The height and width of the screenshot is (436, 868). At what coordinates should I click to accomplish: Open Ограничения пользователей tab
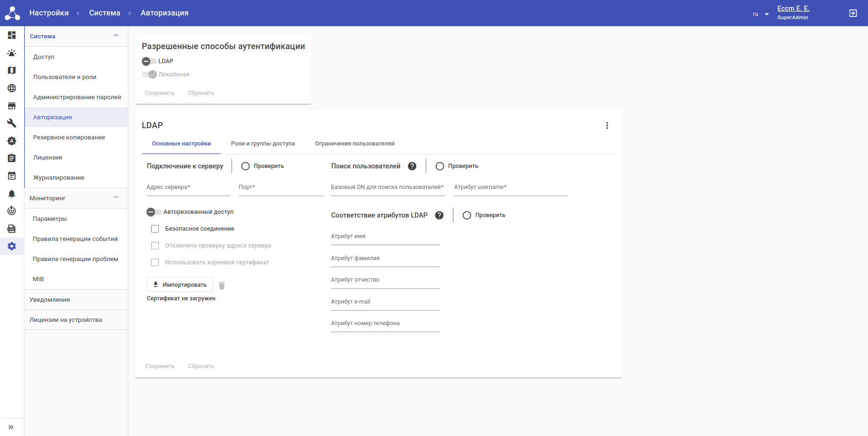(x=354, y=144)
